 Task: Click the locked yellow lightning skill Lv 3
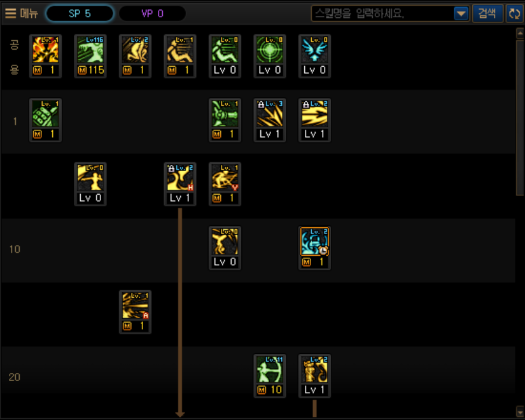click(270, 114)
